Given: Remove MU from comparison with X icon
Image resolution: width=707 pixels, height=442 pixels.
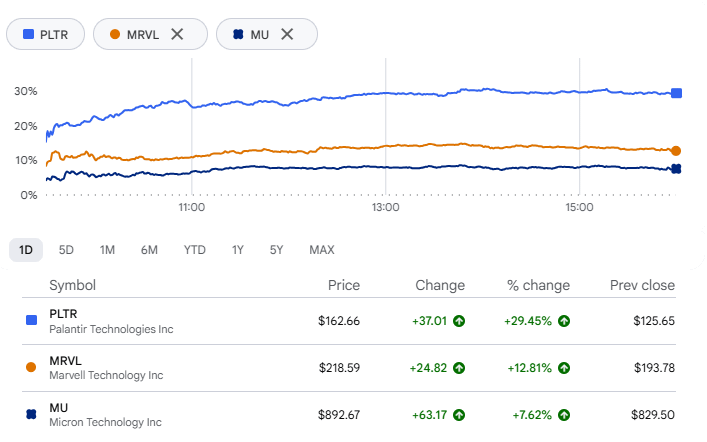Looking at the screenshot, I should 287,34.
